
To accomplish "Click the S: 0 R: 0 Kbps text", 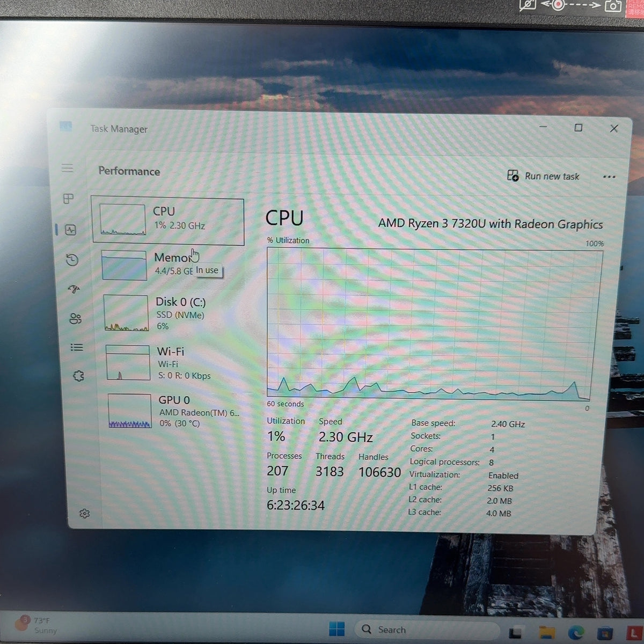I will click(x=184, y=376).
